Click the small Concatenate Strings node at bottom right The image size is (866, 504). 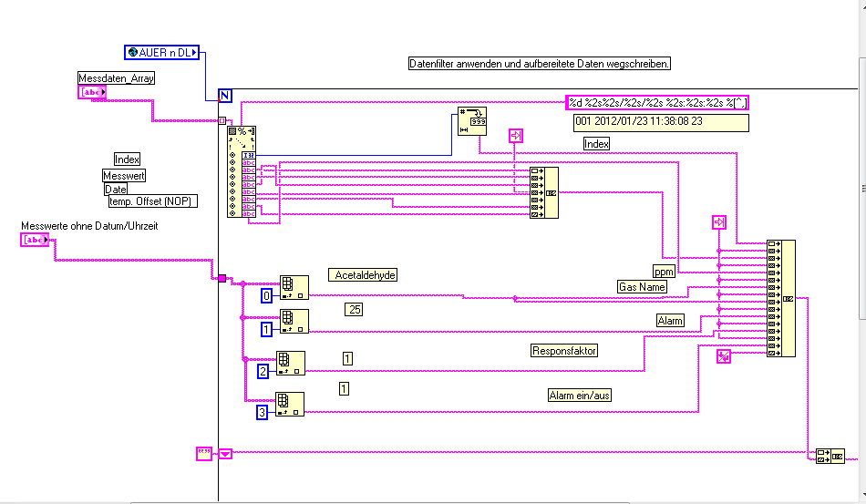(830, 456)
